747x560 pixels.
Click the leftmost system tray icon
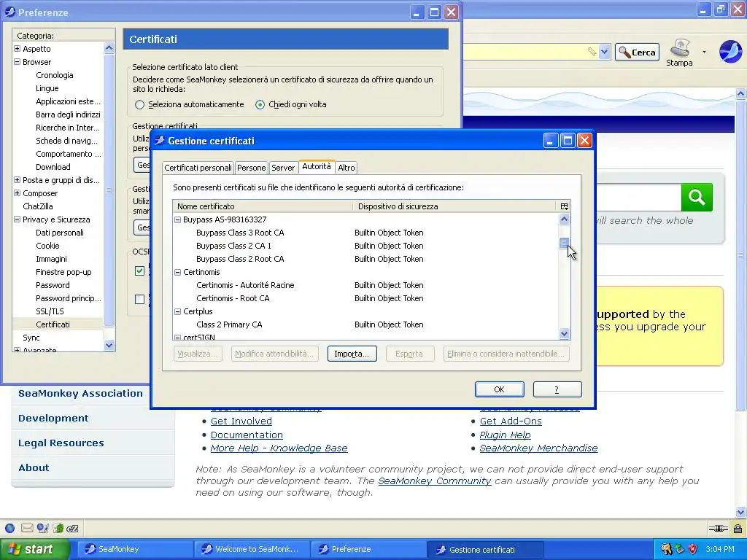(x=666, y=549)
